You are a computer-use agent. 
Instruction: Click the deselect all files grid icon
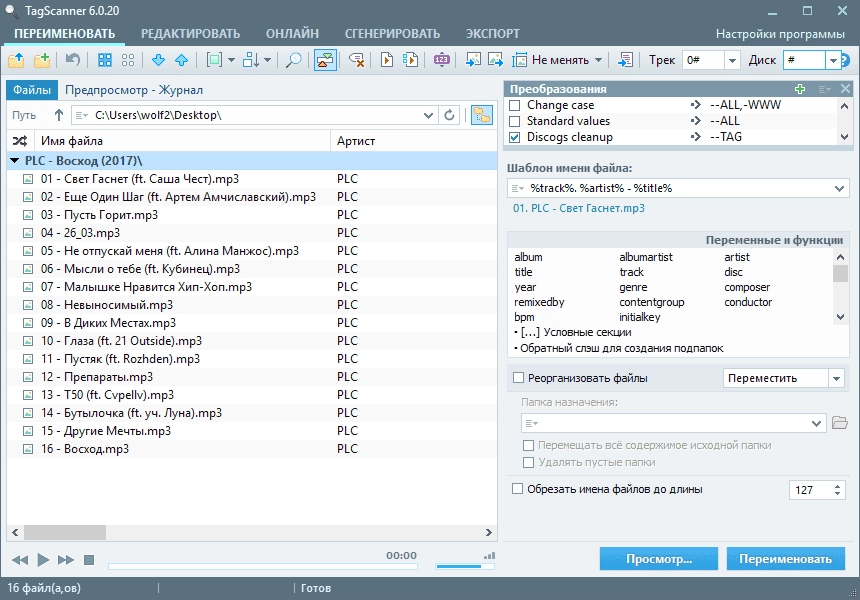click(128, 60)
